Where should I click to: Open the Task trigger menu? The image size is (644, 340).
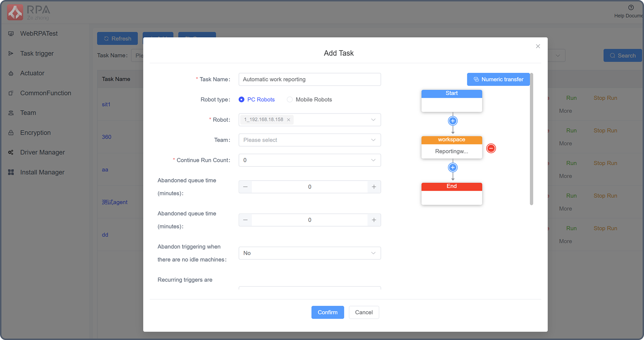(37, 53)
